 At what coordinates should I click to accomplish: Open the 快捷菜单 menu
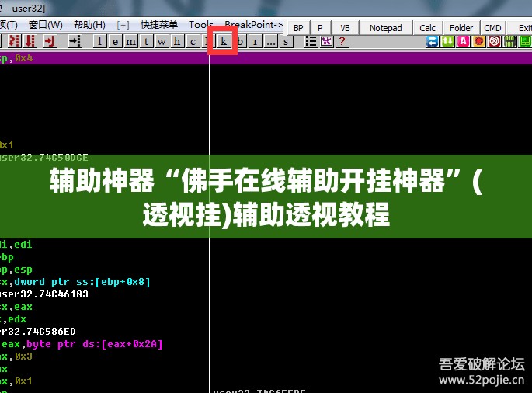point(159,25)
